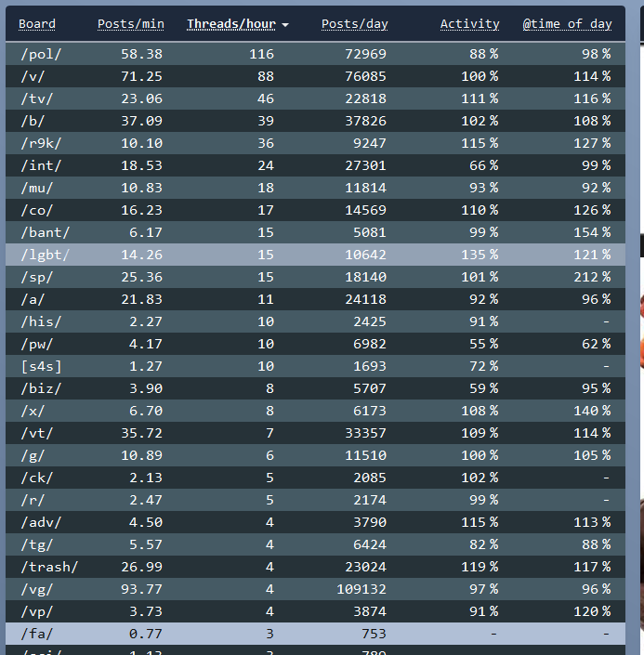This screenshot has height=655, width=644.
Task: Click the 140 % time-of-day value
Action: 592,411
